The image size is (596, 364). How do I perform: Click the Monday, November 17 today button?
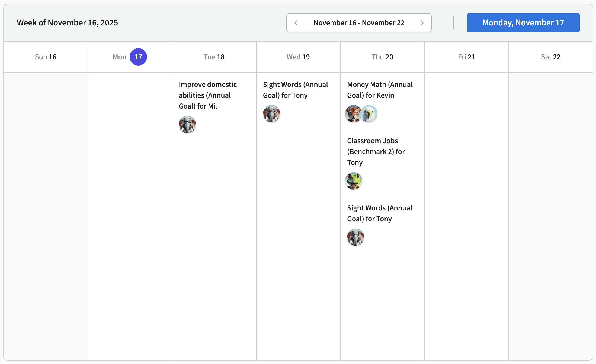523,23
